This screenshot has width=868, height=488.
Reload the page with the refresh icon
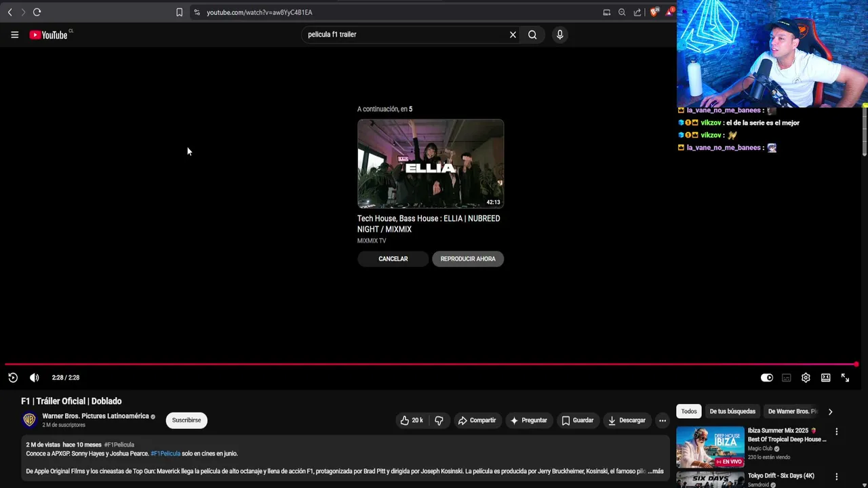37,12
